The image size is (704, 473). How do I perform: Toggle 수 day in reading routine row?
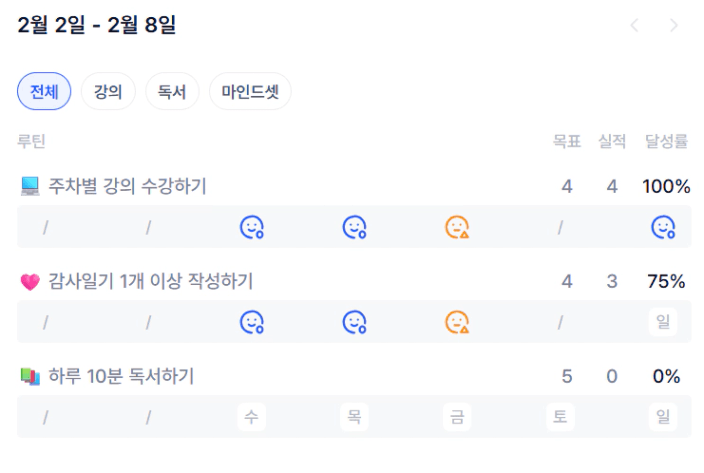[251, 417]
